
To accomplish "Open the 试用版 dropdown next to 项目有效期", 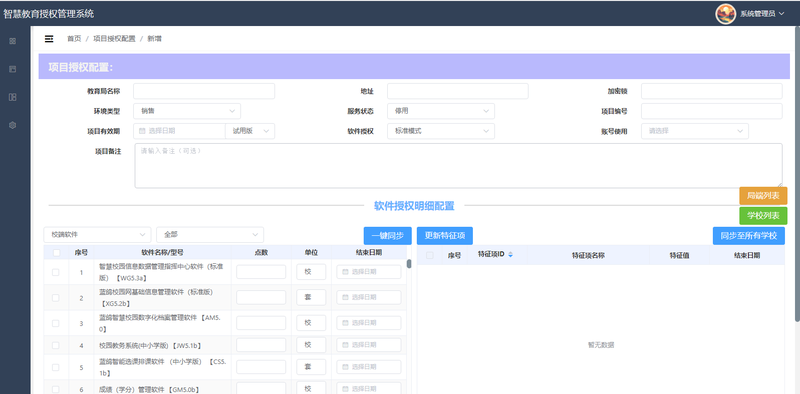I will pyautogui.click(x=250, y=131).
